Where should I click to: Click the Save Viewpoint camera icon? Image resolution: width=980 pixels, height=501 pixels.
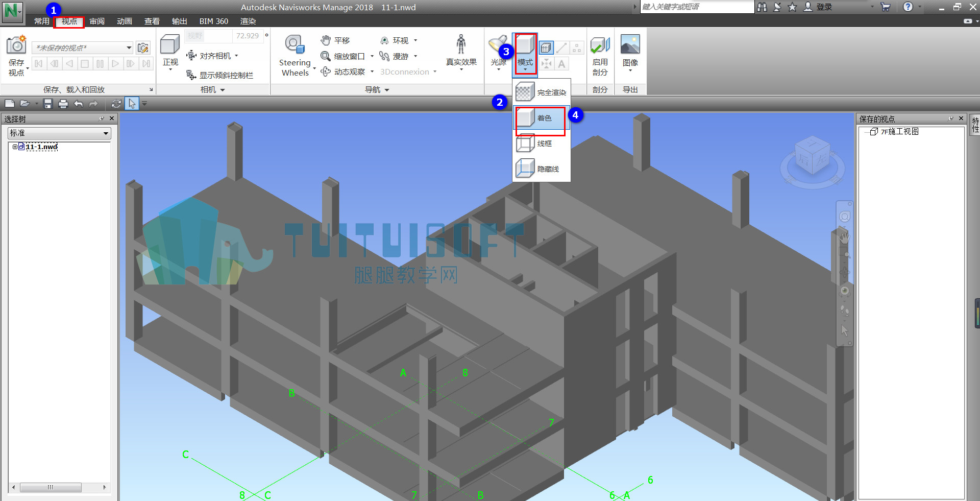pyautogui.click(x=16, y=45)
